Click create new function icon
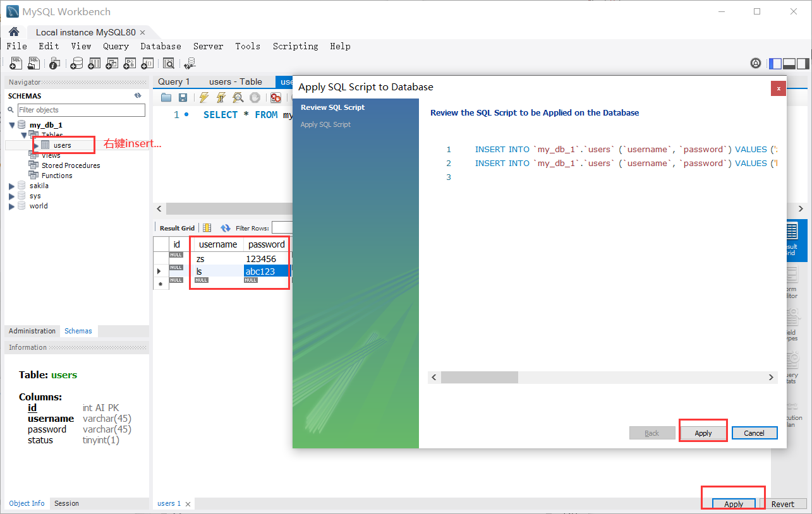The image size is (812, 514). [147, 63]
